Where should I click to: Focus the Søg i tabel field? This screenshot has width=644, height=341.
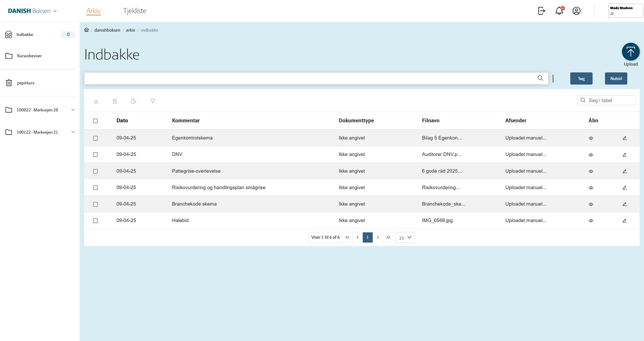click(609, 100)
